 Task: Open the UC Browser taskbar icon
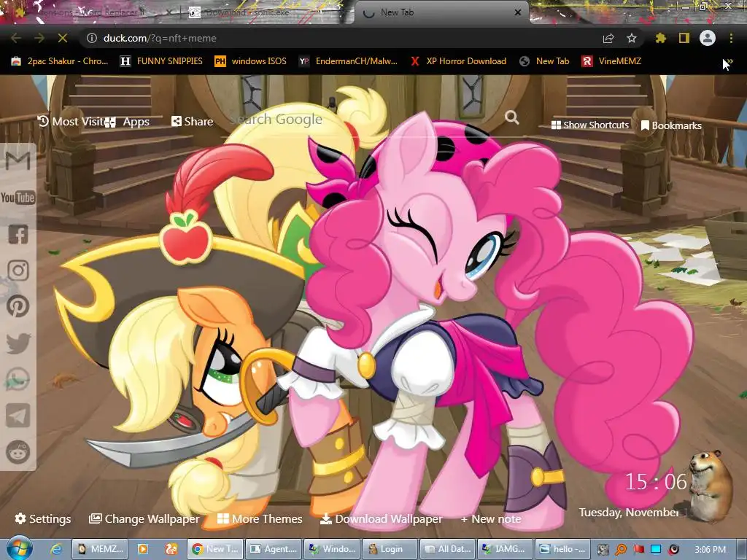(171, 549)
